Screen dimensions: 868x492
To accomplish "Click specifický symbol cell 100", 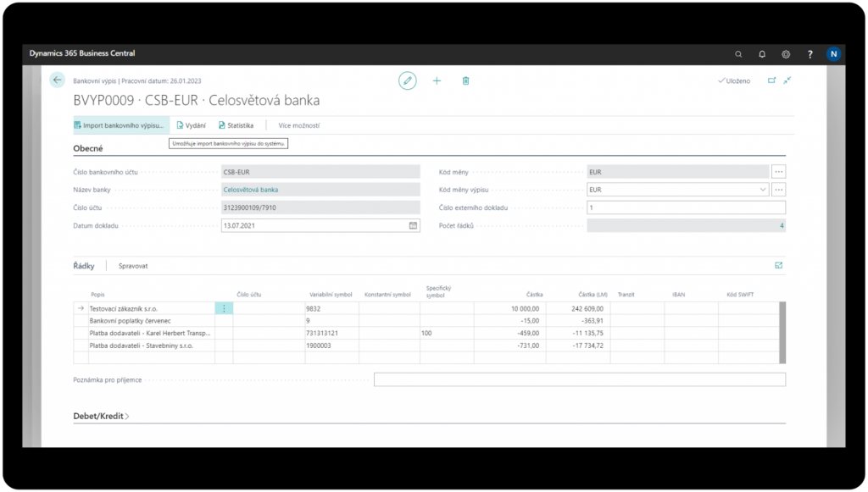I will (x=447, y=334).
